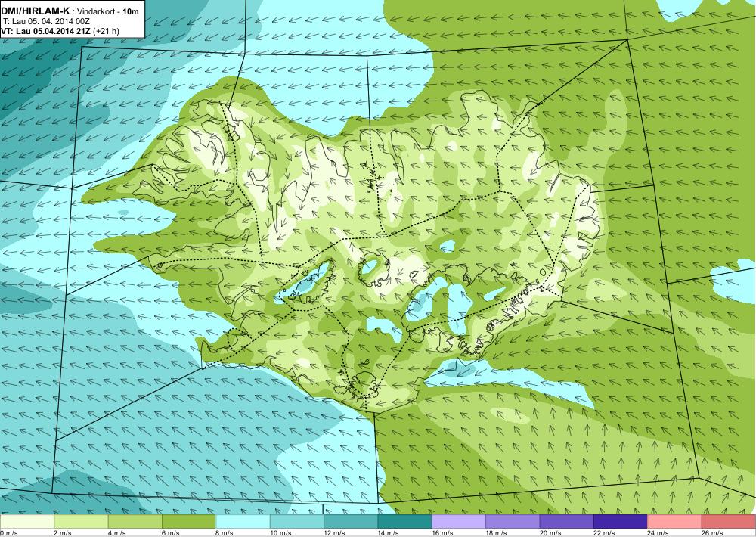
Task: Click the 'IT: Lau 05. 04. 2014 00Z' line
Action: 46,22
